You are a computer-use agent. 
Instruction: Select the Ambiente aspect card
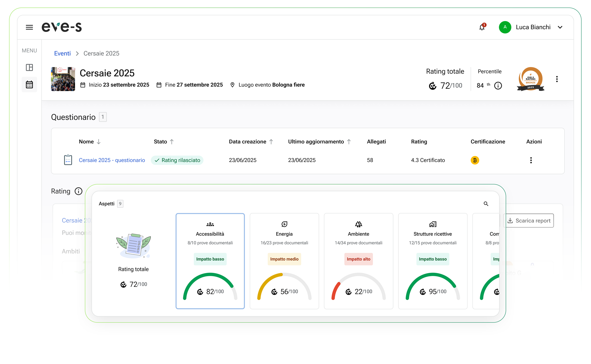click(x=358, y=261)
